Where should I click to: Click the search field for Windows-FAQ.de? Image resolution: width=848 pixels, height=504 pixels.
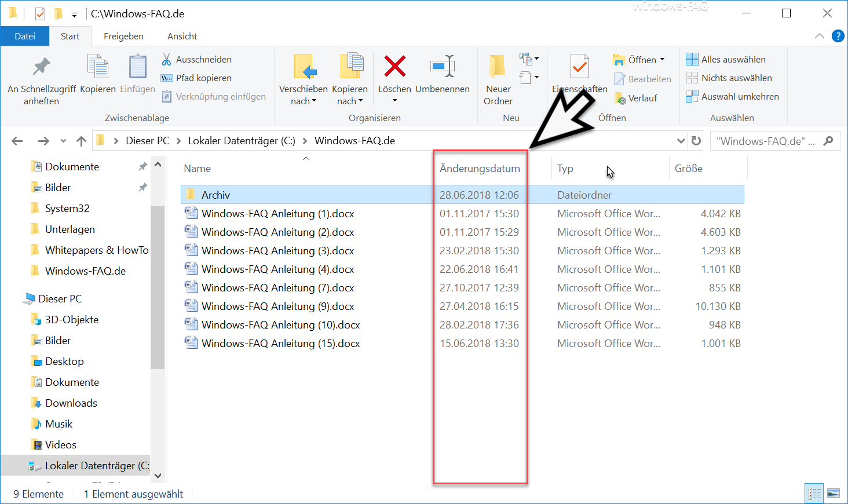point(775,141)
